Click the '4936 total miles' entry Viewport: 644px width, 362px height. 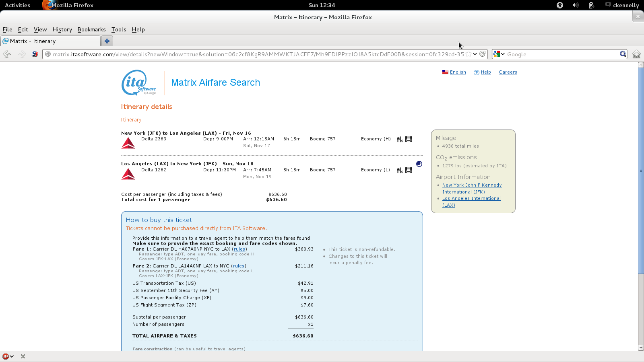click(460, 146)
